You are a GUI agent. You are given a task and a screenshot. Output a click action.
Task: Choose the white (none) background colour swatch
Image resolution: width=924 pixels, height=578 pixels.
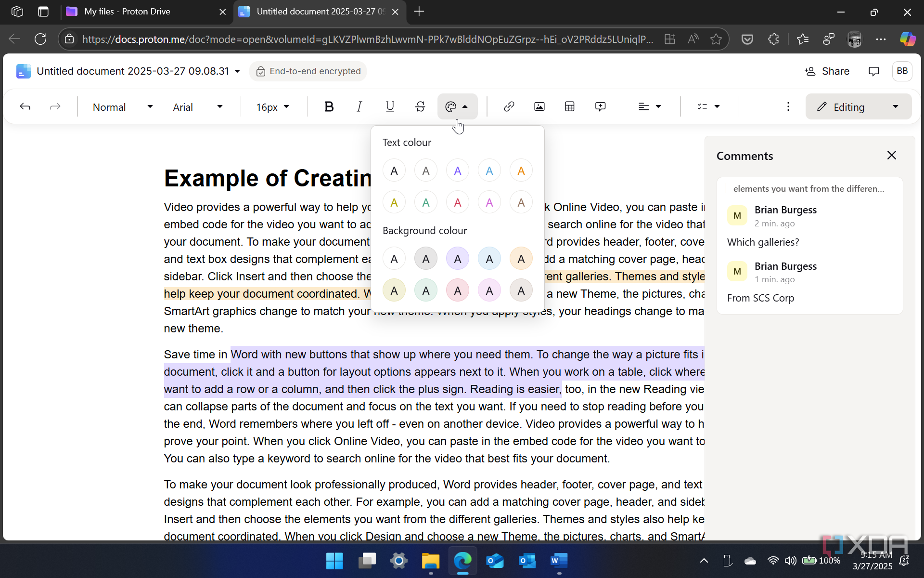click(394, 259)
